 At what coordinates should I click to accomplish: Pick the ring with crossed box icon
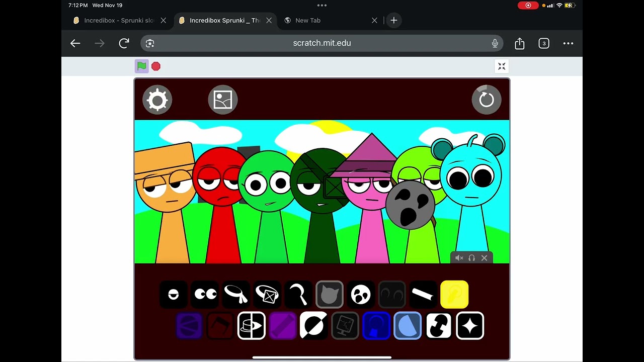pyautogui.click(x=267, y=294)
